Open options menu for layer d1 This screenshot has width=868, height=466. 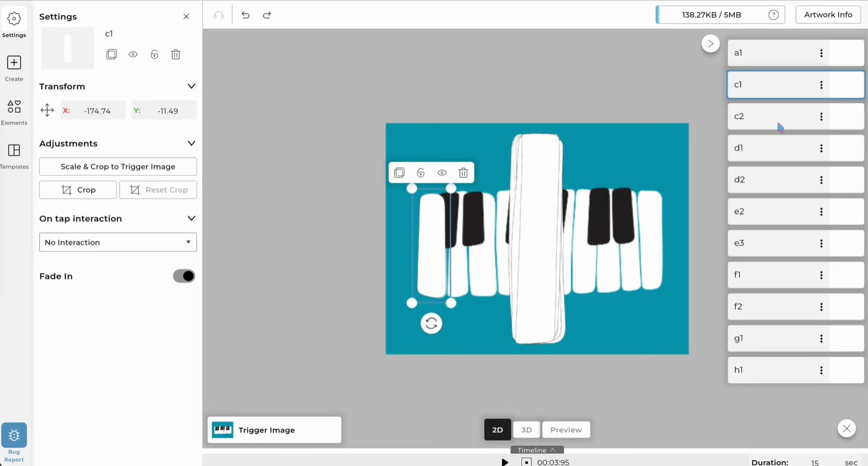coord(821,148)
